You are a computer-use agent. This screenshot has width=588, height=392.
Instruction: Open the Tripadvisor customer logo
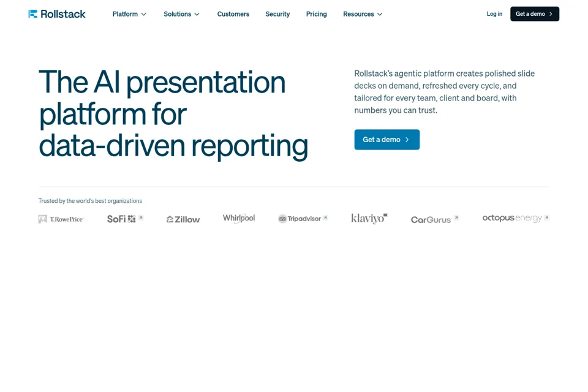300,219
